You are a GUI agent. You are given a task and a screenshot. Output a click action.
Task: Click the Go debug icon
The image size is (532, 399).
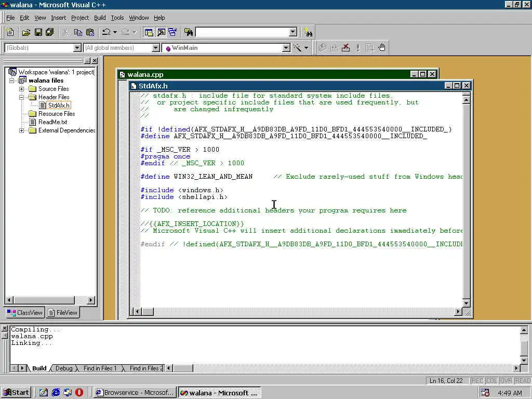(x=370, y=48)
